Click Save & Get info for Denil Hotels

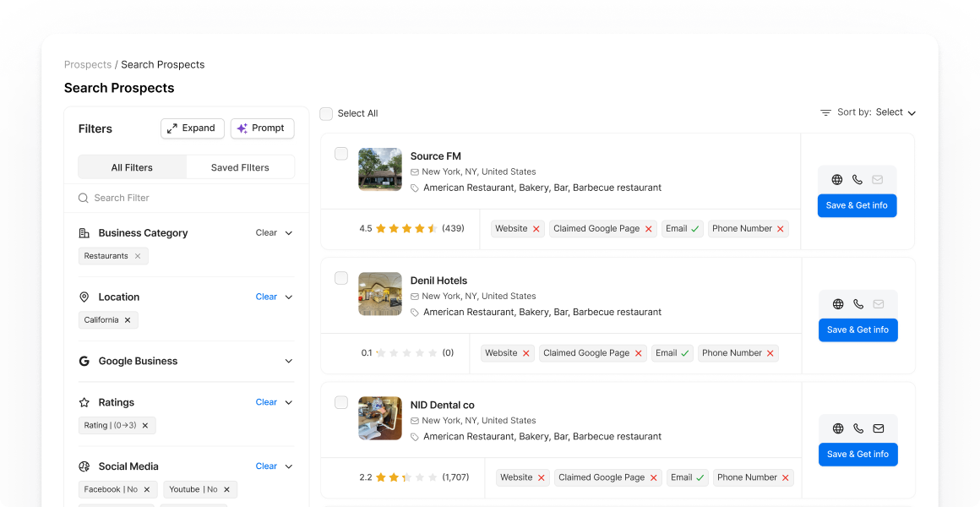pyautogui.click(x=858, y=330)
